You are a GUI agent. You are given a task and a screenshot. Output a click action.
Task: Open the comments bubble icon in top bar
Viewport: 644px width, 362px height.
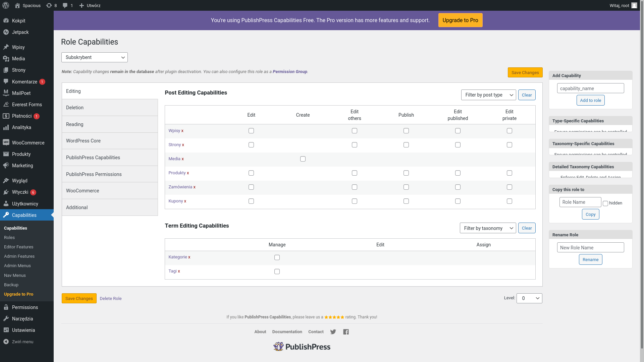point(65,5)
